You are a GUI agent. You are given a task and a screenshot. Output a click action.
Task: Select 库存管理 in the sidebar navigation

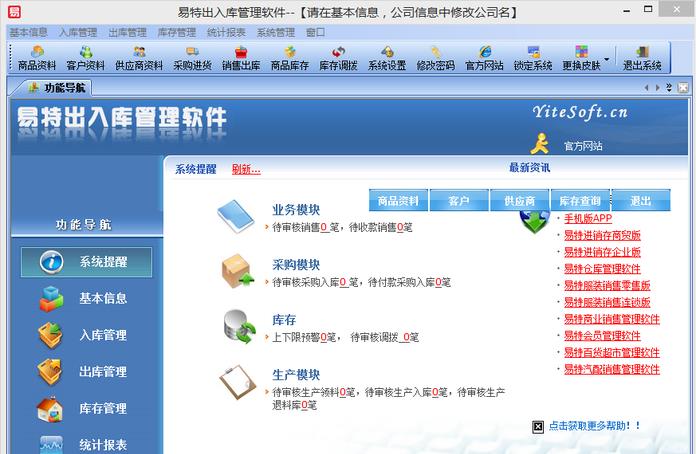click(83, 408)
